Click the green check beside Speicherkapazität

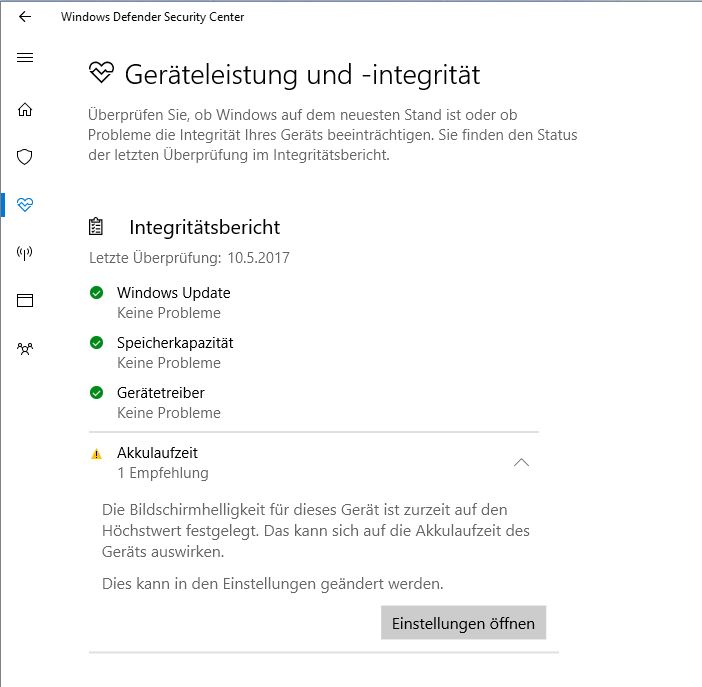96,343
